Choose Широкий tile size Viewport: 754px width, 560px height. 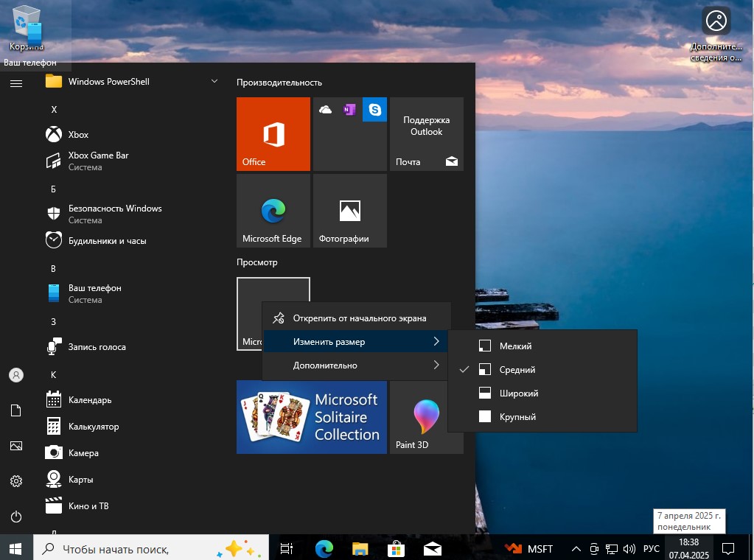tap(542, 393)
